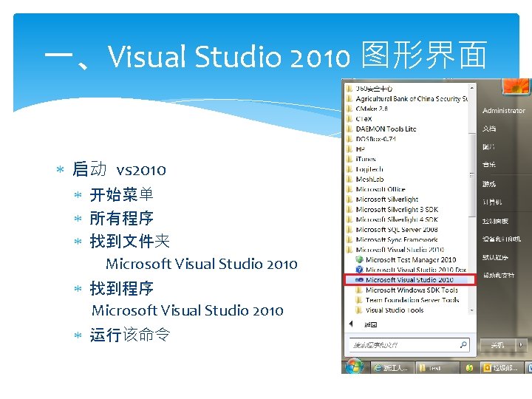Open the MeshLab folder
Viewport: 532px width, 399px height.
click(x=365, y=179)
